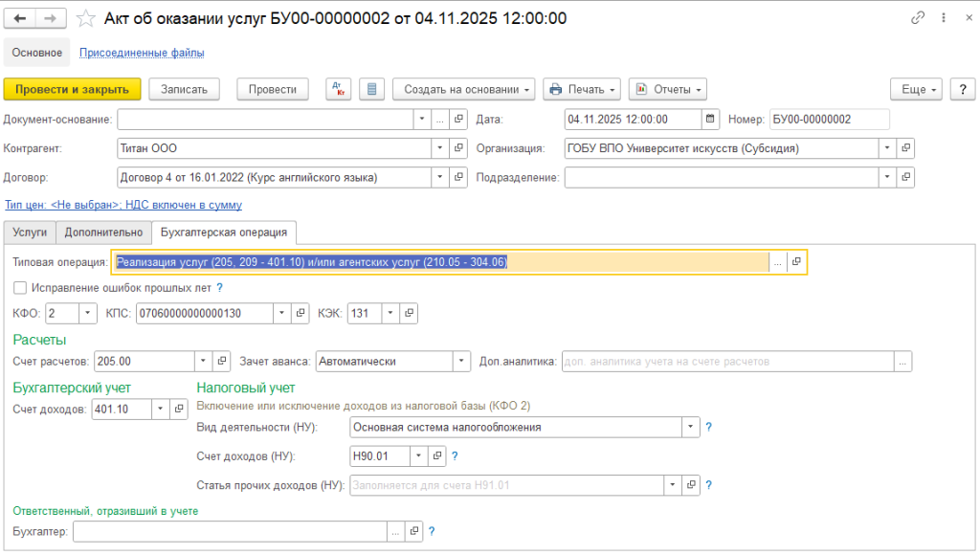Viewport: 980px width, 555px height.
Task: Click Провести и закрыть button
Action: [x=73, y=89]
